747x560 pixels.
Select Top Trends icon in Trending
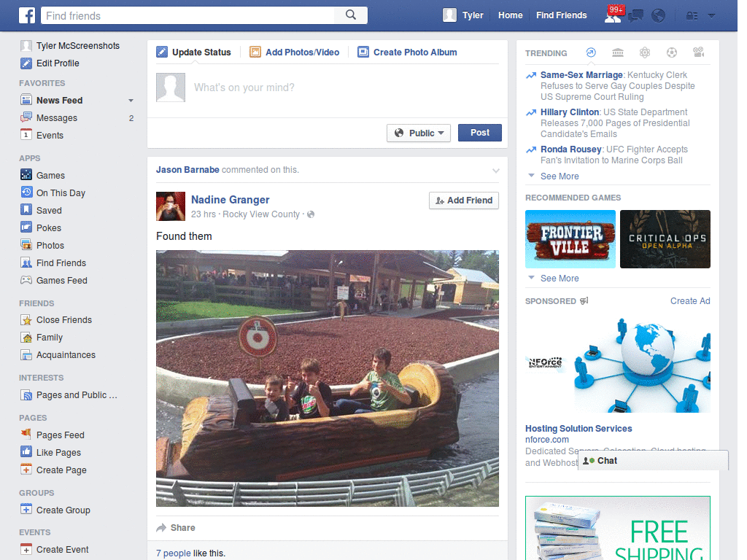pos(591,52)
